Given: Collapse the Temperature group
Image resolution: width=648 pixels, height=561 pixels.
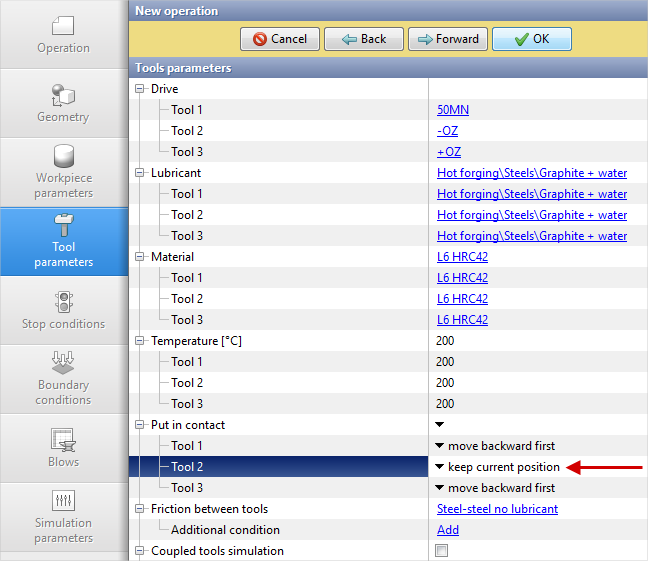Looking at the screenshot, I should point(140,341).
